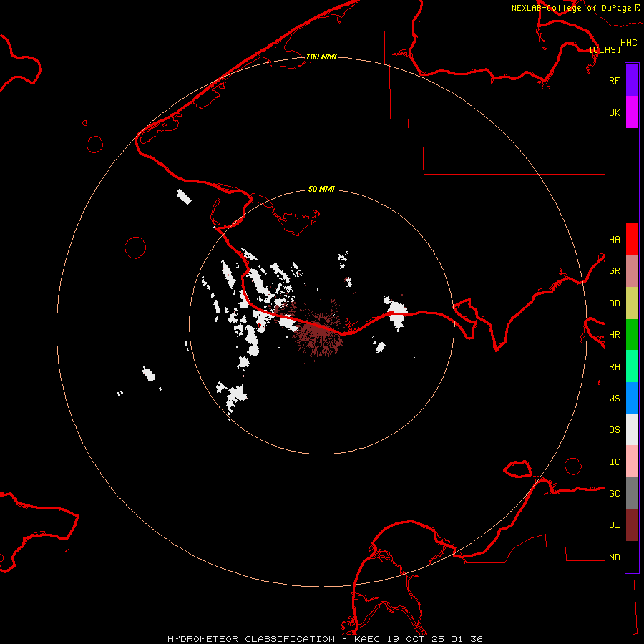Click the [CLAS] unit label
This screenshot has height=644, width=644.
(605, 49)
